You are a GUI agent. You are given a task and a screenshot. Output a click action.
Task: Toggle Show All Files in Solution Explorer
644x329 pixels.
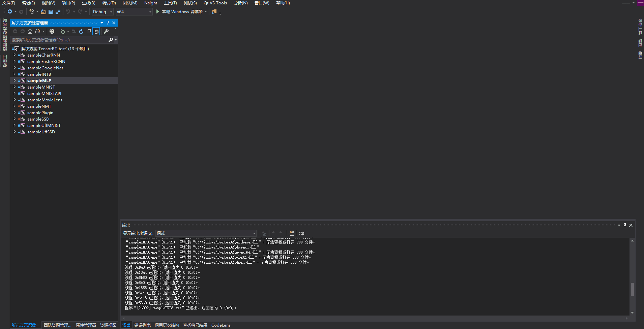click(96, 31)
